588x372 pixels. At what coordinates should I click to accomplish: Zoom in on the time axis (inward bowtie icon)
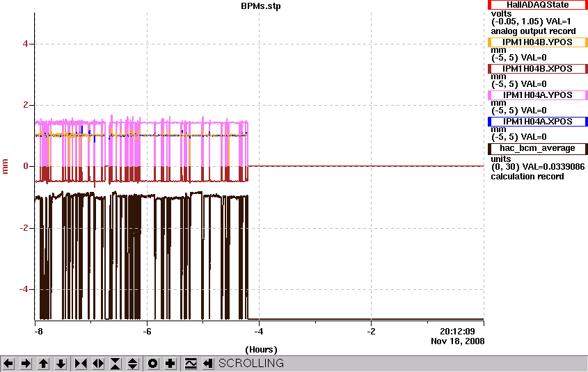point(81,364)
